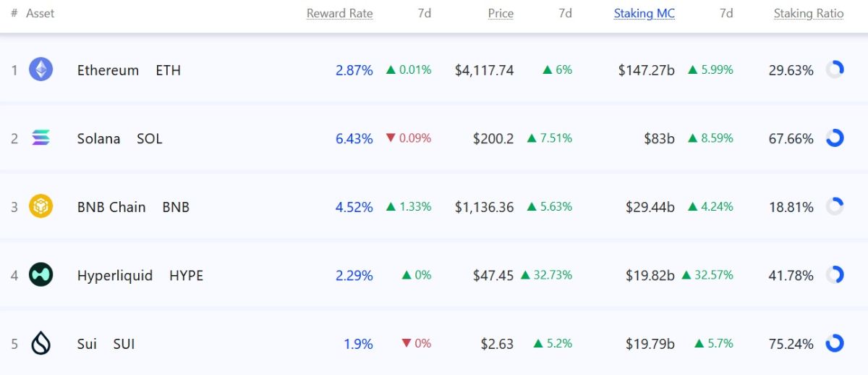The width and height of the screenshot is (868, 375).
Task: Click Solana's staking ratio donut chart
Action: point(835,138)
